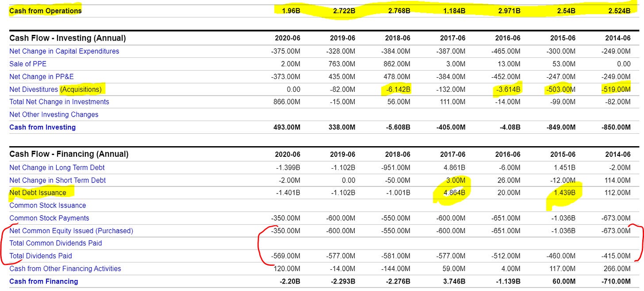
Task: Select the -519.00M acquisitions value
Action: (x=616, y=89)
